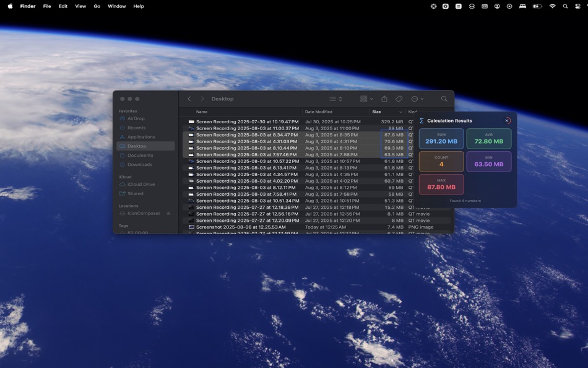Image resolution: width=588 pixels, height=368 pixels.
Task: Select Screen Recording 2025-07-30 at 10.19.47 PM
Action: (x=247, y=121)
